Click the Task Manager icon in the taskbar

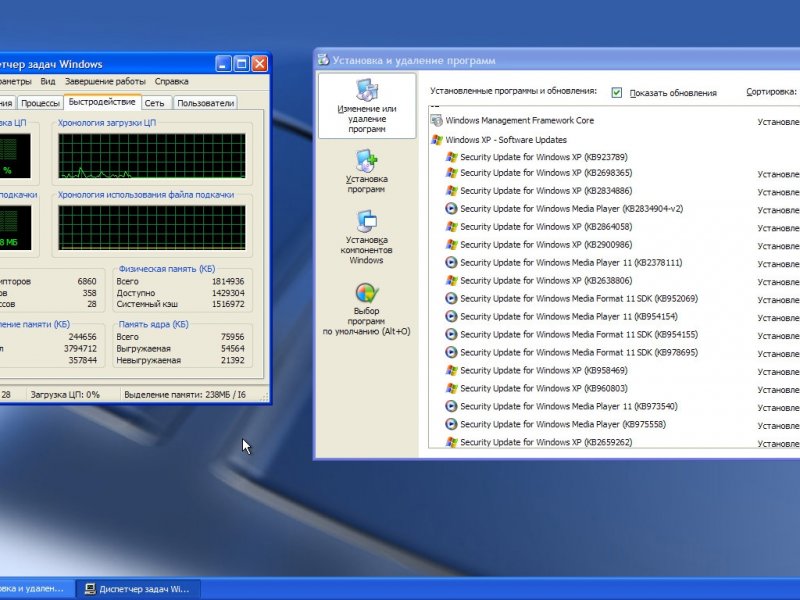tap(90, 589)
